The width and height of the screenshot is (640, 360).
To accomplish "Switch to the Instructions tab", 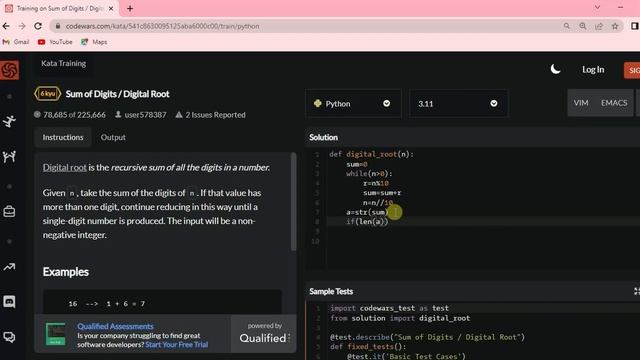I will point(63,138).
